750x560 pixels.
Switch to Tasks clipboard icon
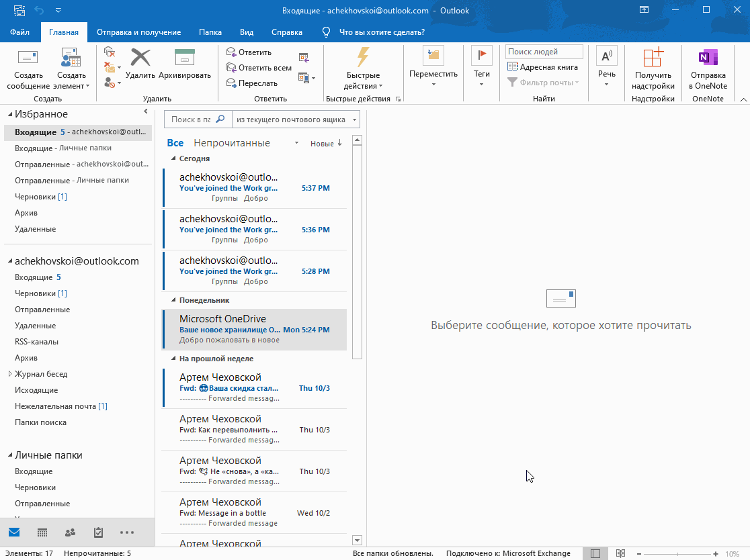99,532
